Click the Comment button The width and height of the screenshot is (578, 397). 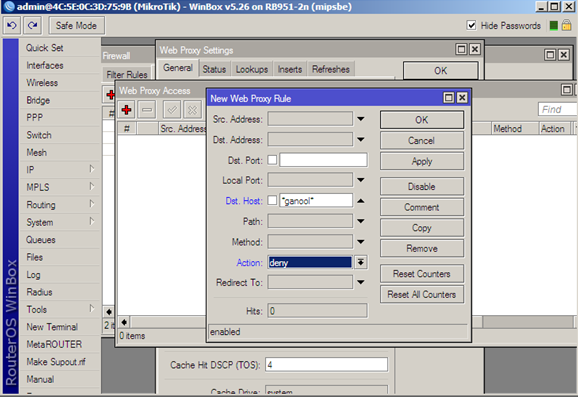tap(422, 207)
